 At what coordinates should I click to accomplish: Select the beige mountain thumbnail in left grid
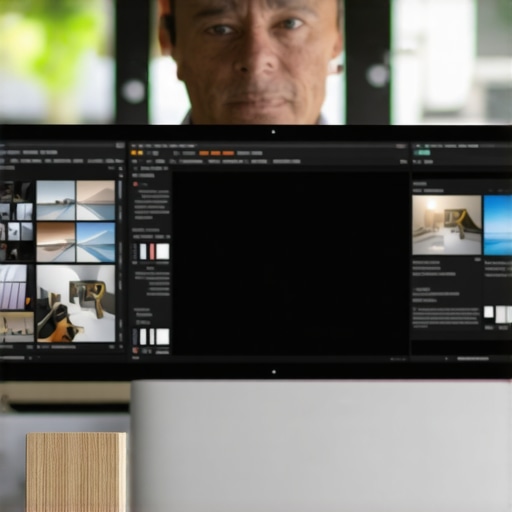pos(96,200)
